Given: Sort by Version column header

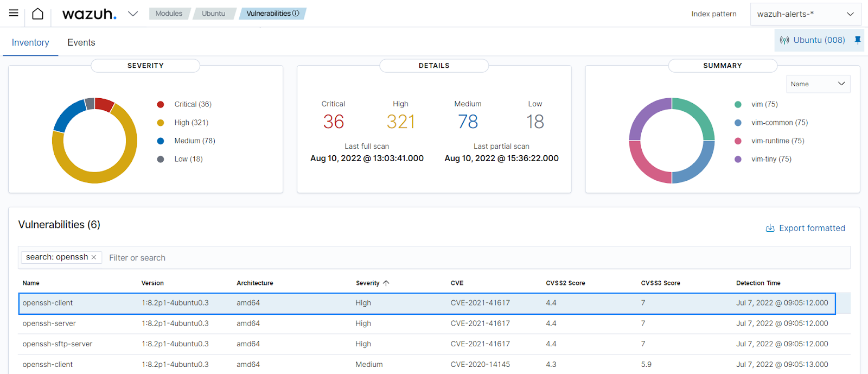Looking at the screenshot, I should [152, 283].
